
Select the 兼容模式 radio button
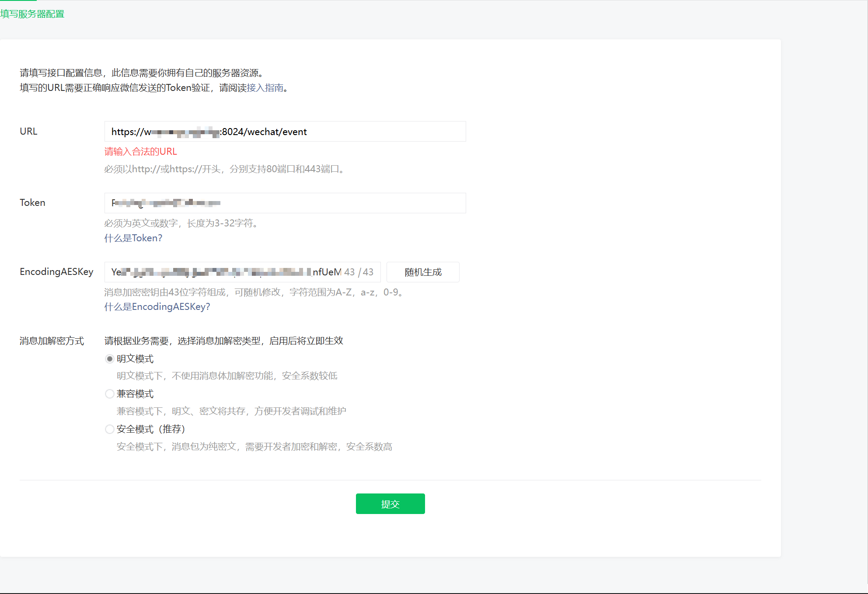pos(110,394)
